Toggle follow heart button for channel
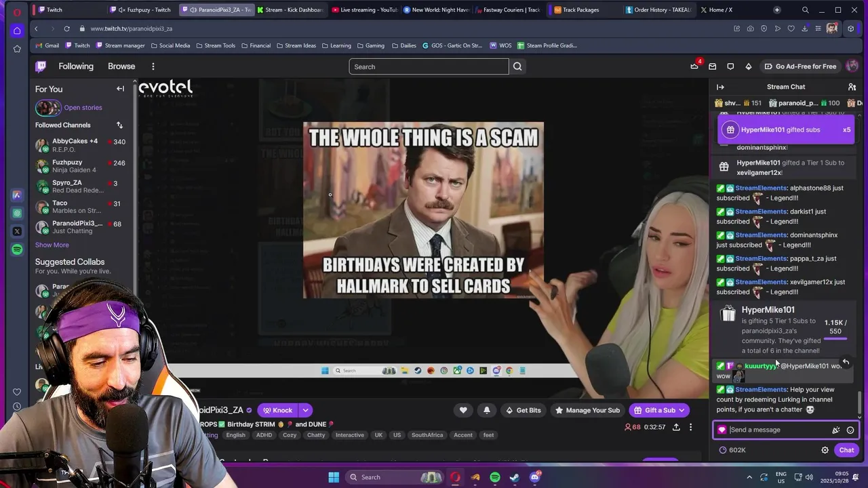The height and width of the screenshot is (488, 868). coord(463,410)
